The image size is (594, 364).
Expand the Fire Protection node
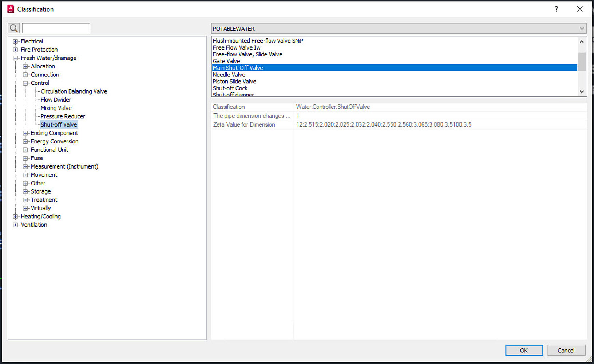click(x=15, y=50)
